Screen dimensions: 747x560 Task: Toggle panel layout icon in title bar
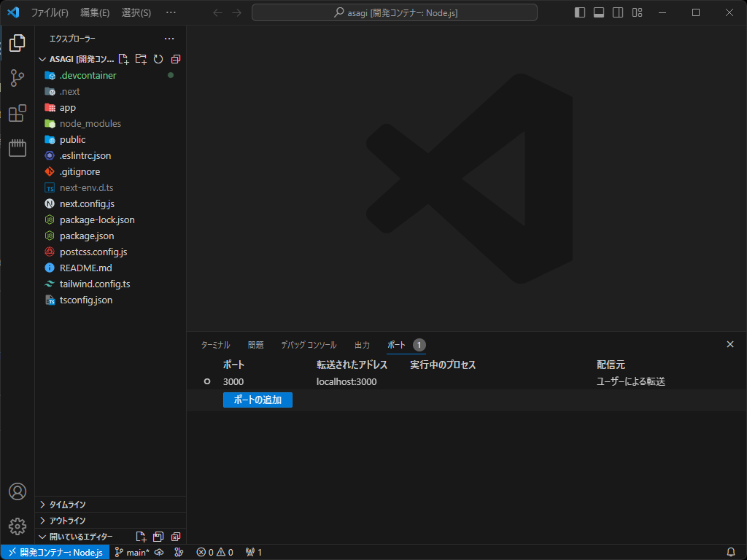click(x=599, y=12)
